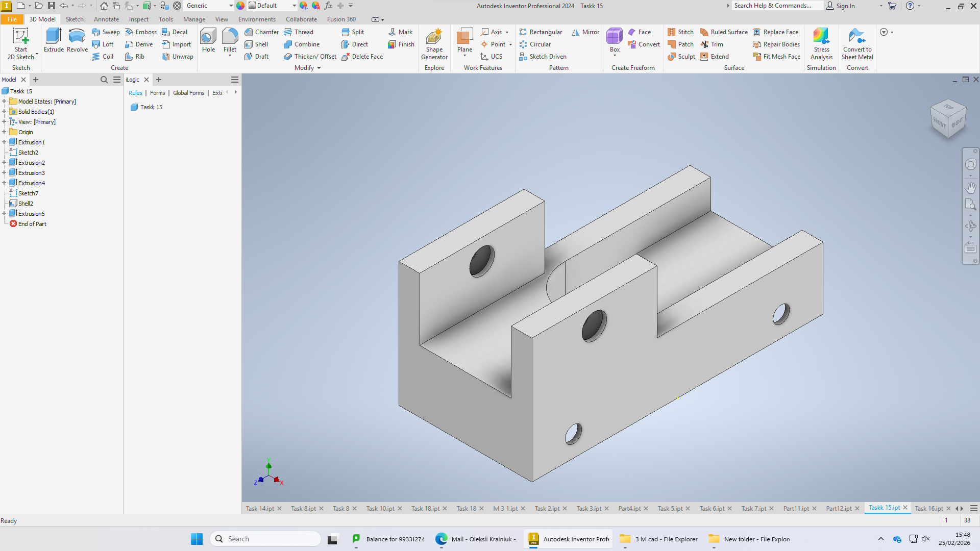Viewport: 980px width, 551px height.
Task: Search the Model browser
Action: tap(104, 80)
